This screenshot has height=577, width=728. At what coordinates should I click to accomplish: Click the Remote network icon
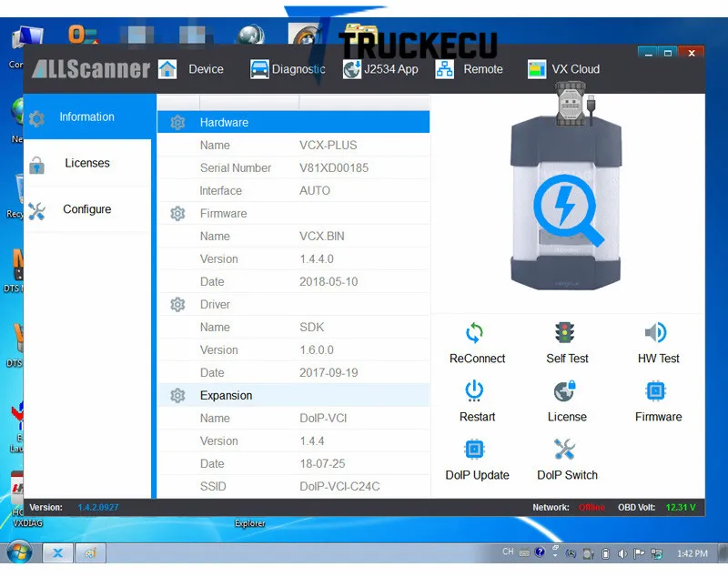pyautogui.click(x=444, y=69)
